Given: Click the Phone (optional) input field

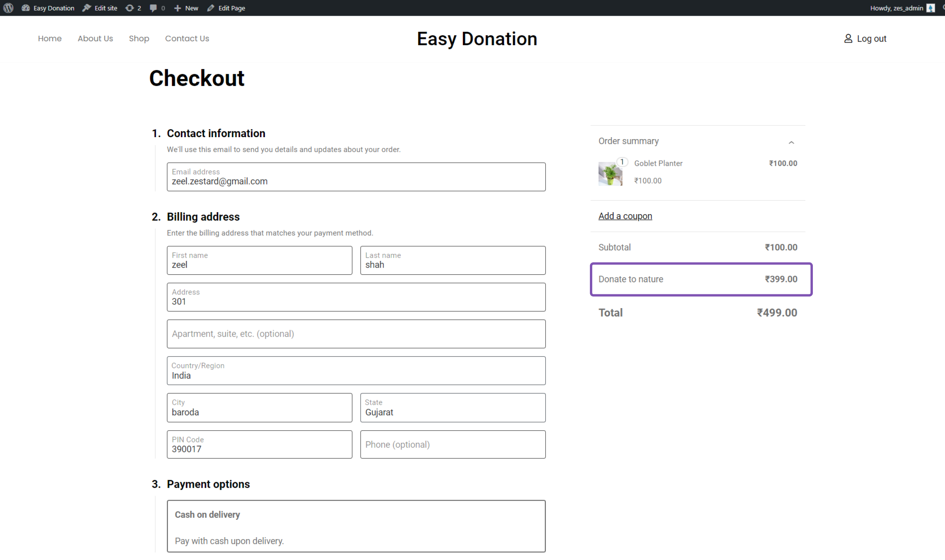Looking at the screenshot, I should coord(453,444).
